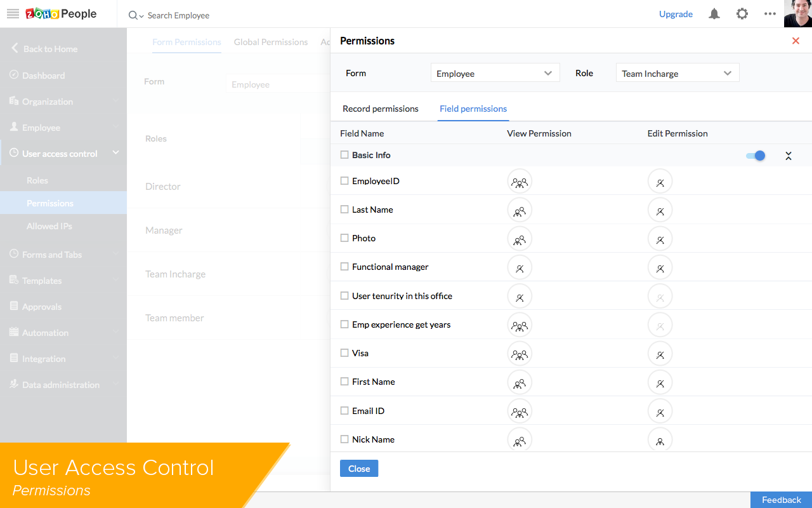
Task: Check the Basic Info checkbox
Action: [x=344, y=155]
